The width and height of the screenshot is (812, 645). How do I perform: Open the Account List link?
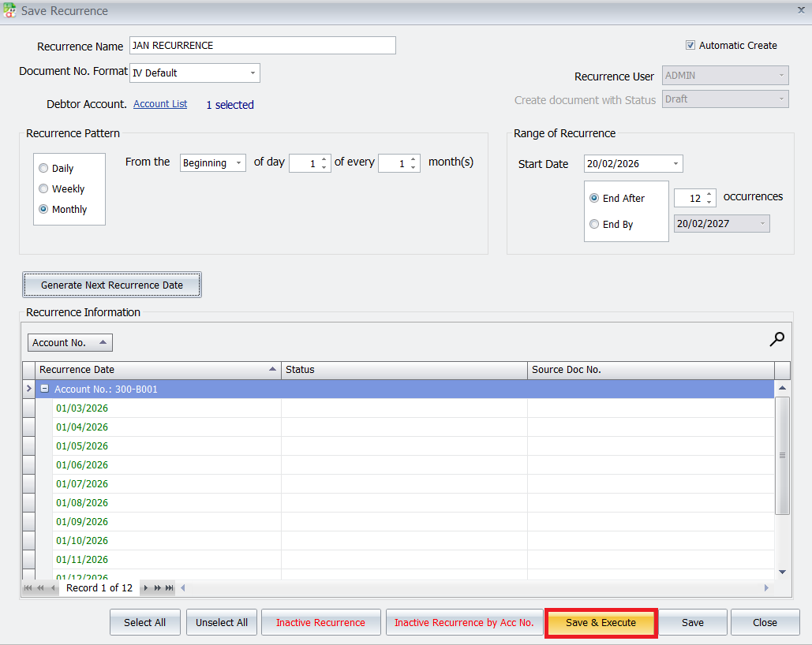coord(160,104)
